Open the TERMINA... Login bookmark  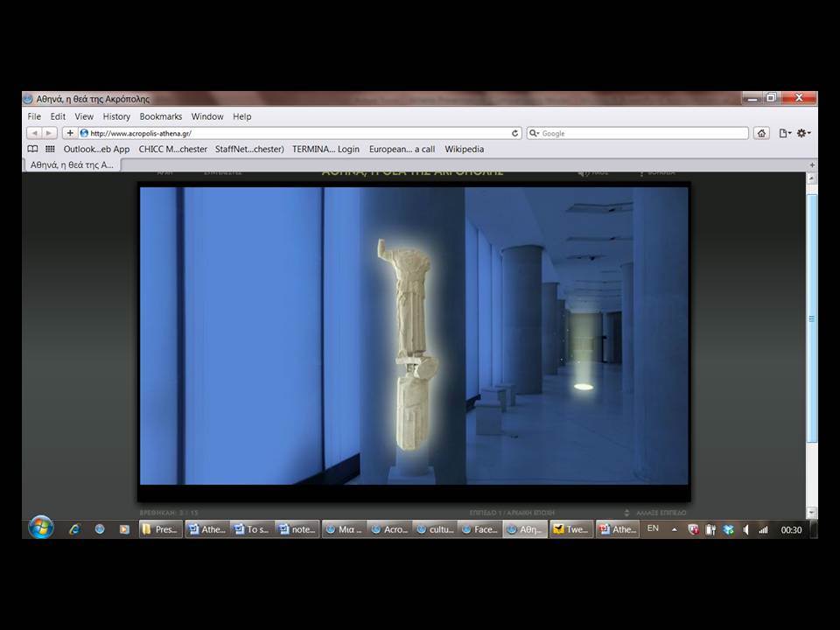[x=325, y=149]
